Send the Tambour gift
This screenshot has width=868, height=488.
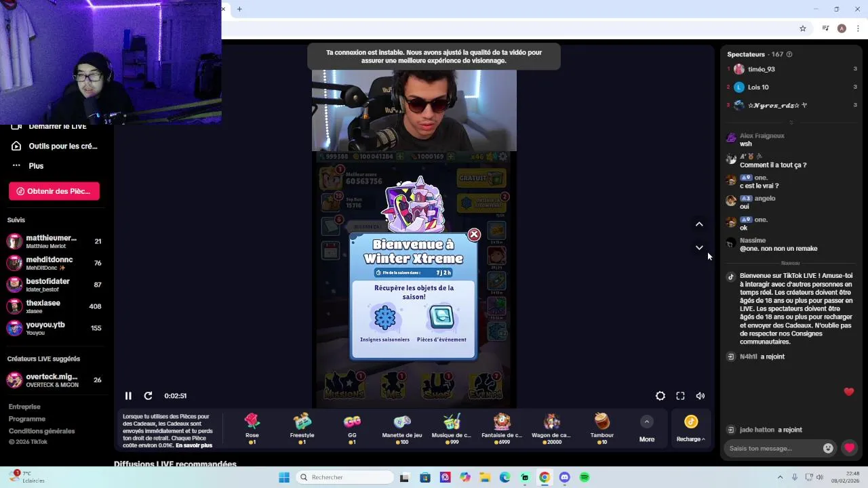pos(601,428)
